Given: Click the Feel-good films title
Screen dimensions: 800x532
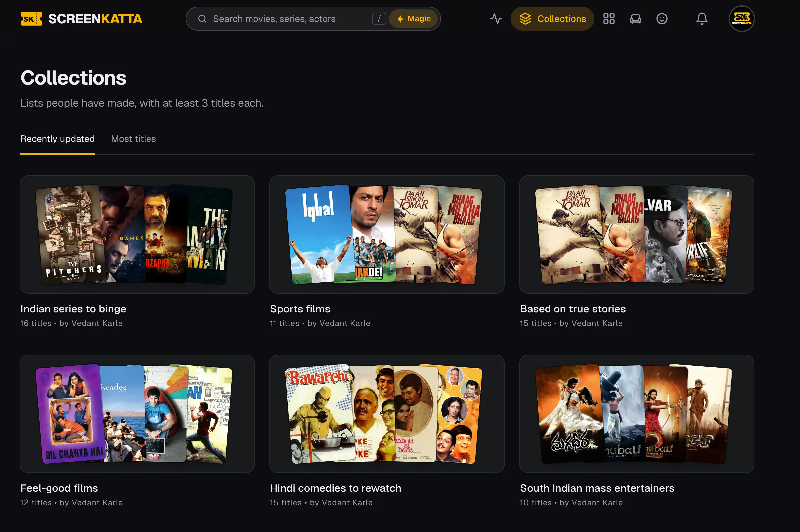Looking at the screenshot, I should click(x=59, y=488).
